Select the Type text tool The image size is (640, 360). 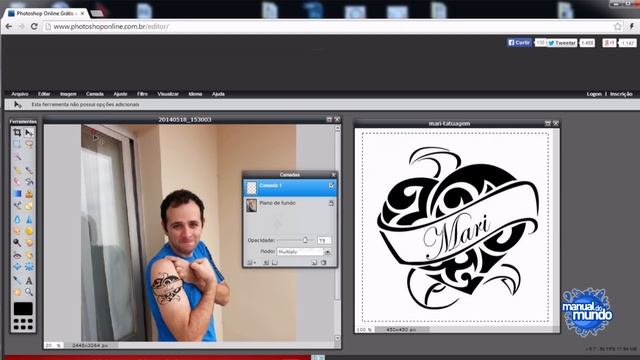click(29, 280)
